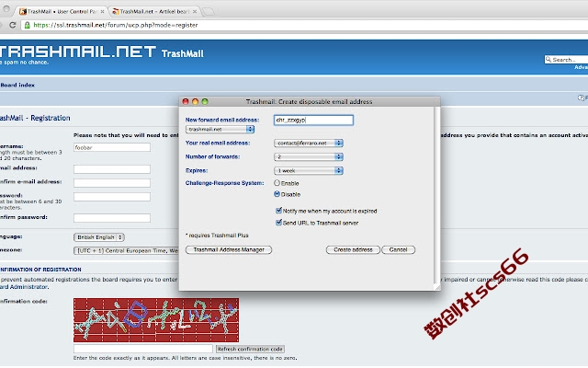Toggle Notify me when account is expired
588x368 pixels.
[x=278, y=211]
